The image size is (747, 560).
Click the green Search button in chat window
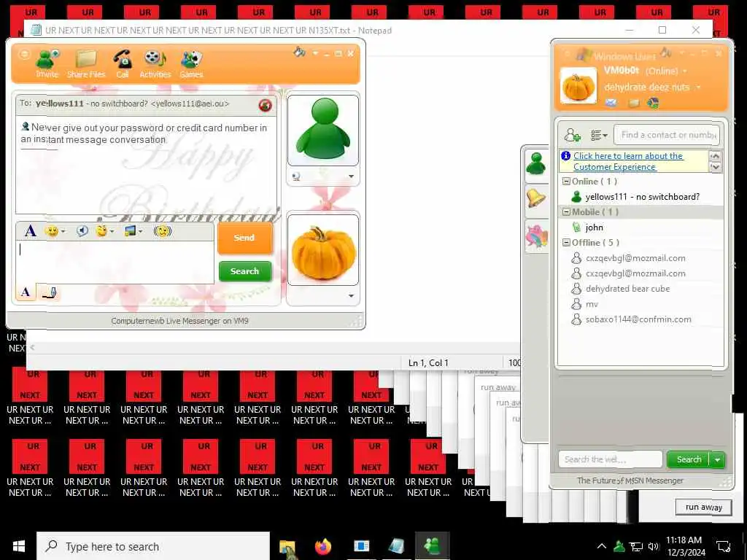(x=245, y=271)
